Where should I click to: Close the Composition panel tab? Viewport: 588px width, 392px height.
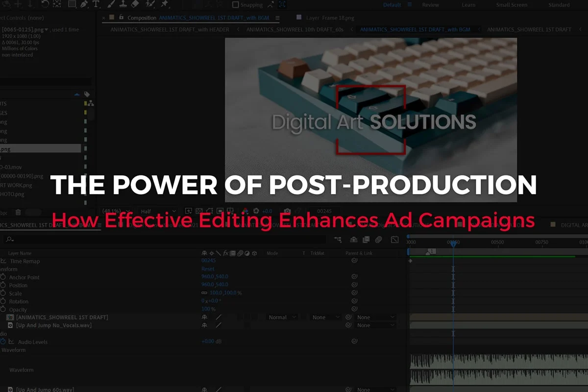104,18
